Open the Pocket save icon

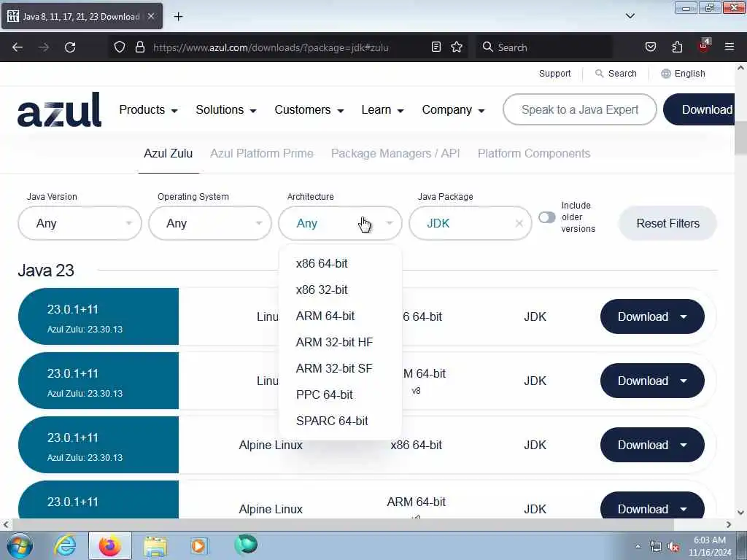650,47
